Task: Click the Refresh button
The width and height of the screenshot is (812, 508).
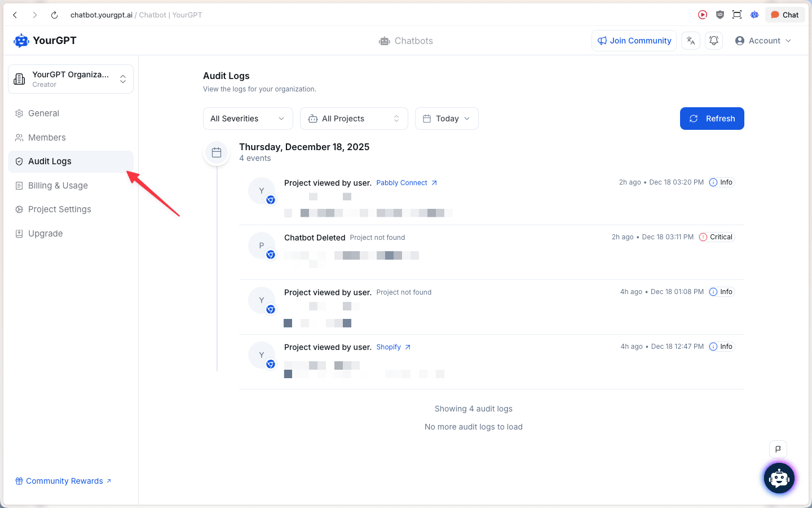Action: pos(712,119)
